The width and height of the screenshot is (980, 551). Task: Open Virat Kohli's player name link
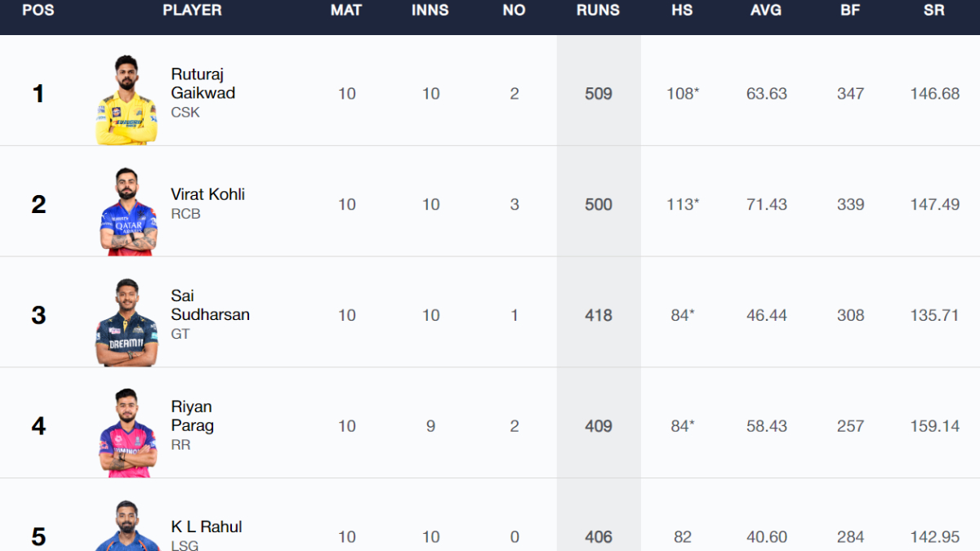[x=207, y=194]
